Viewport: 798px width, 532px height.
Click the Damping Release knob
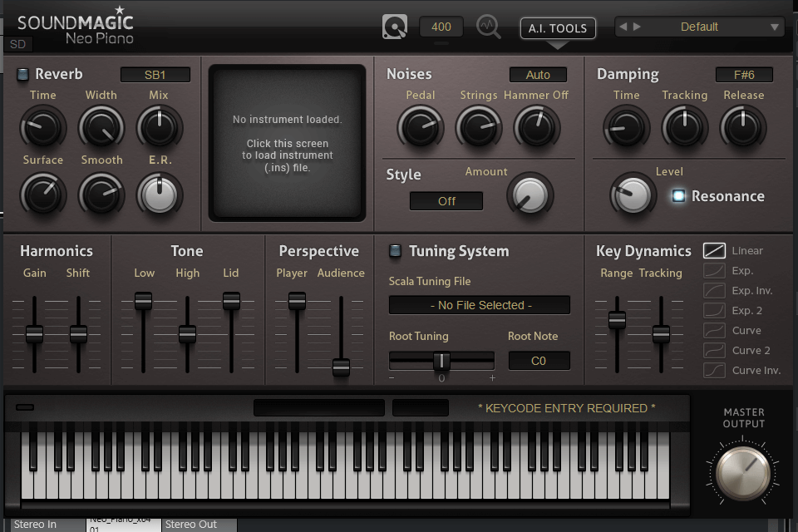tap(743, 128)
